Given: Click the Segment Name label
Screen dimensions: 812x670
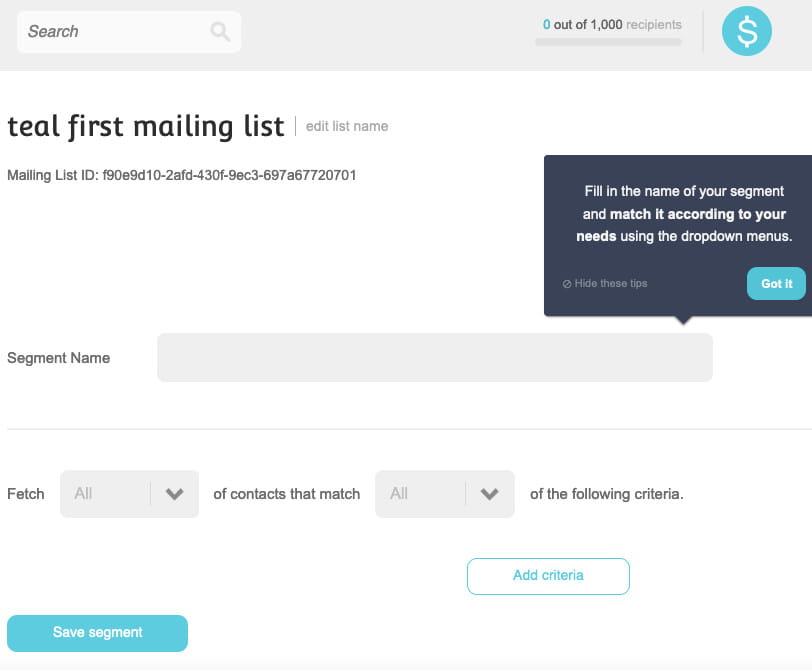Looking at the screenshot, I should tap(59, 358).
